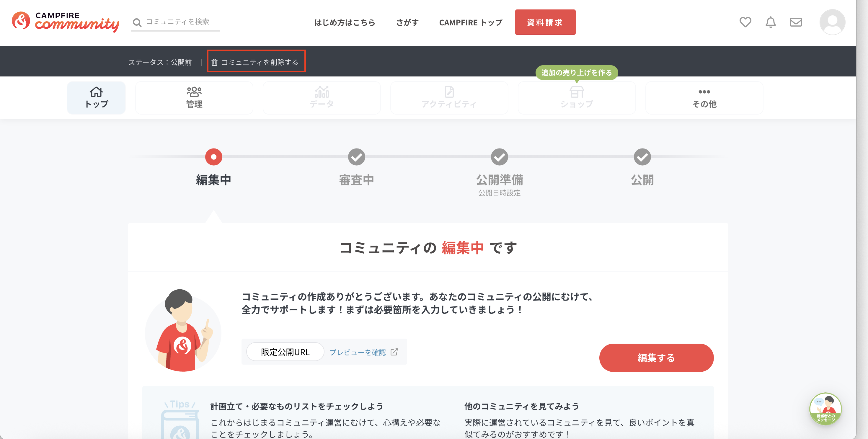The width and height of the screenshot is (868, 439).
Task: Open the CAMPFIRE トップ menu item
Action: click(470, 22)
